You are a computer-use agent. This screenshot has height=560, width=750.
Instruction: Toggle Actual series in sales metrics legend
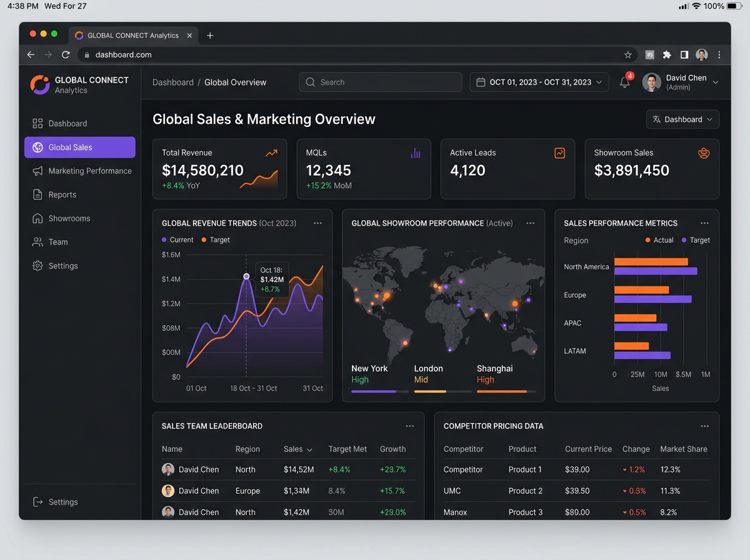coord(659,240)
